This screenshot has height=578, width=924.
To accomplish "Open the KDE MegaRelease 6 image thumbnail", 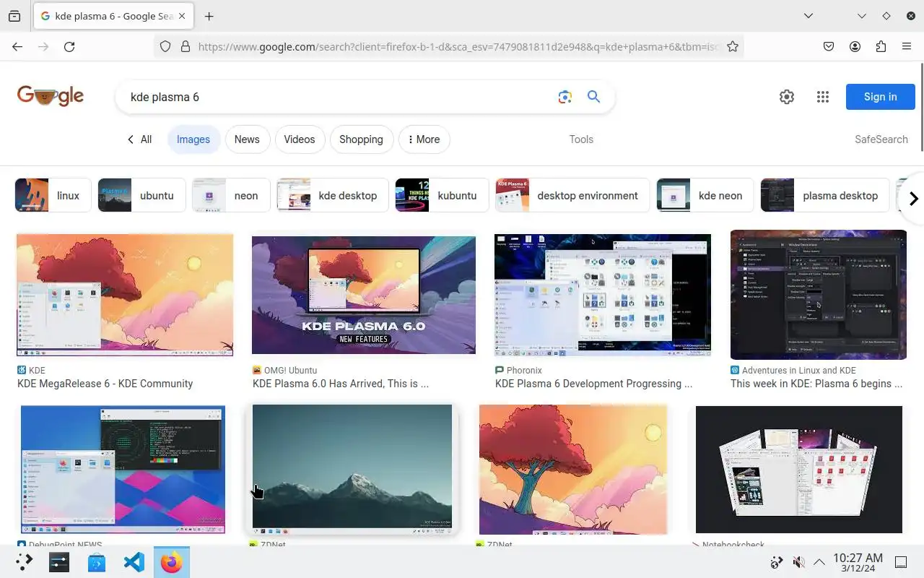I will (125, 295).
